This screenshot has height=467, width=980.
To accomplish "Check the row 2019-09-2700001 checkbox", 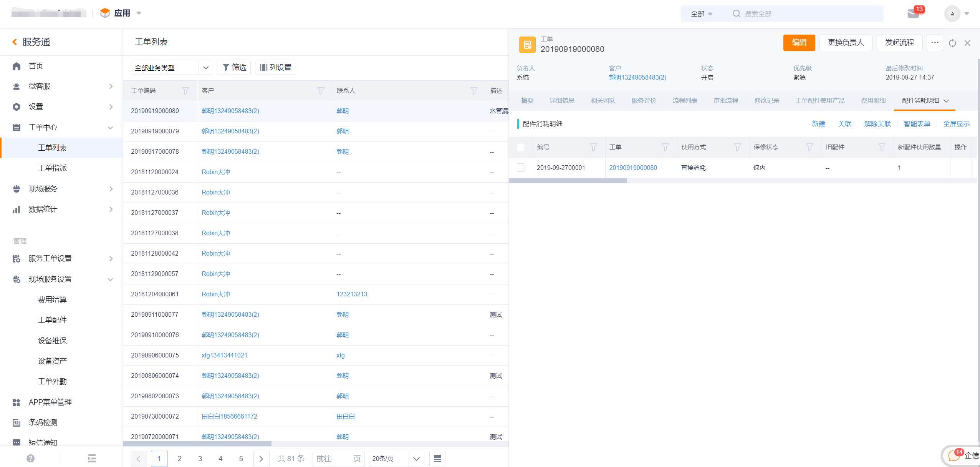I will pyautogui.click(x=521, y=168).
